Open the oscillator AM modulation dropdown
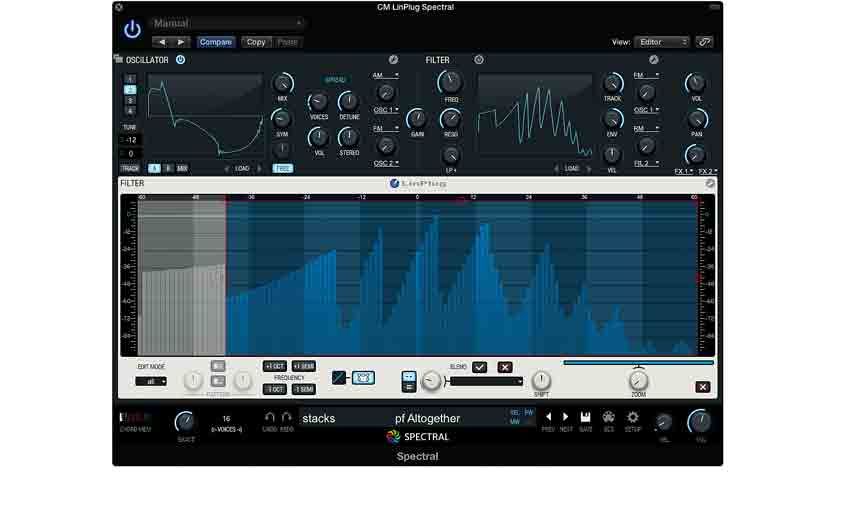 385,75
